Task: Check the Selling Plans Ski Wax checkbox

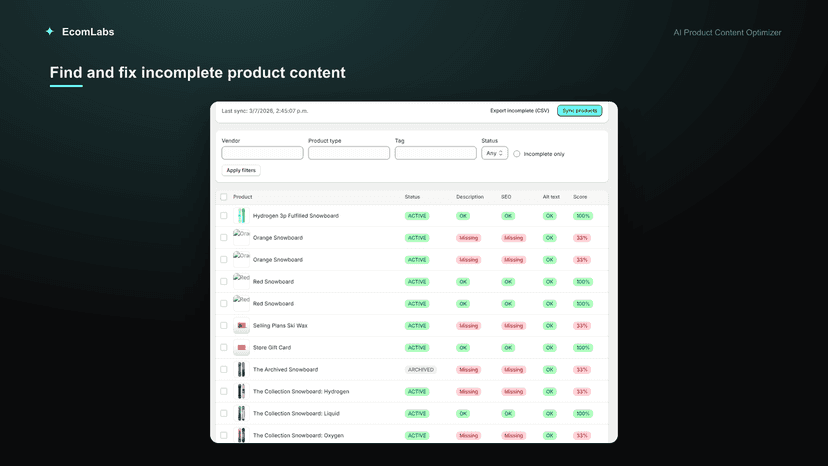Action: (224, 325)
